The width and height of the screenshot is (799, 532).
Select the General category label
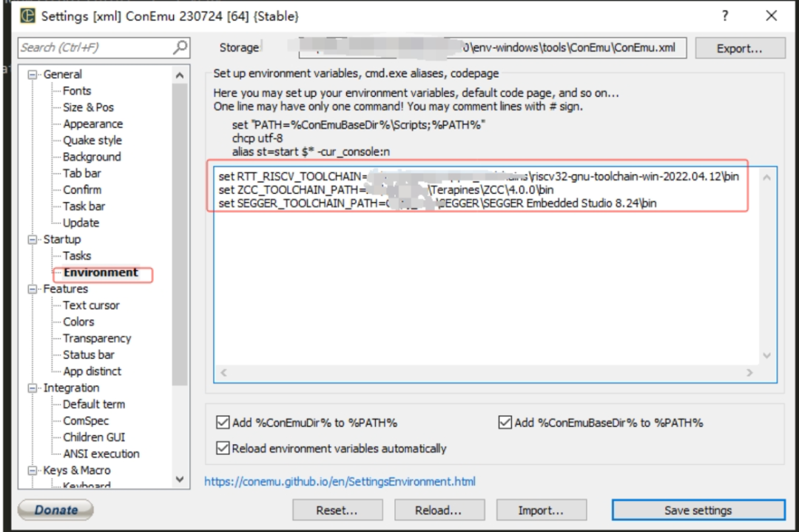[x=63, y=75]
